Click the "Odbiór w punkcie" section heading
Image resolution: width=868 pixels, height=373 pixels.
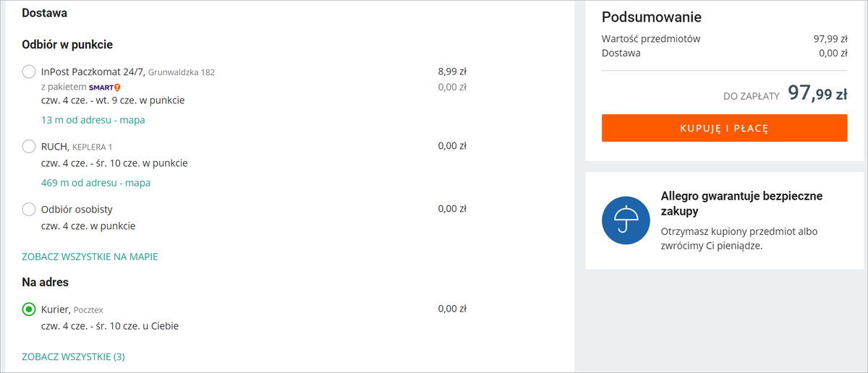tap(67, 45)
